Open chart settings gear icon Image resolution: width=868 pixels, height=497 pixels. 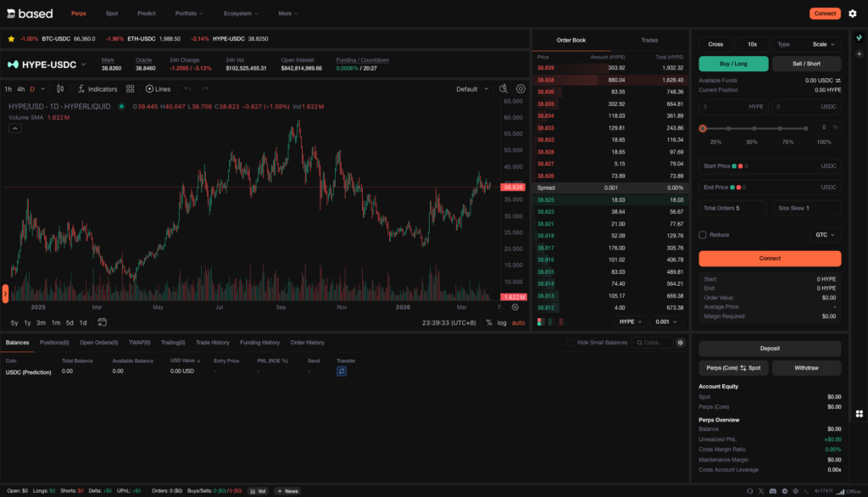[520, 89]
